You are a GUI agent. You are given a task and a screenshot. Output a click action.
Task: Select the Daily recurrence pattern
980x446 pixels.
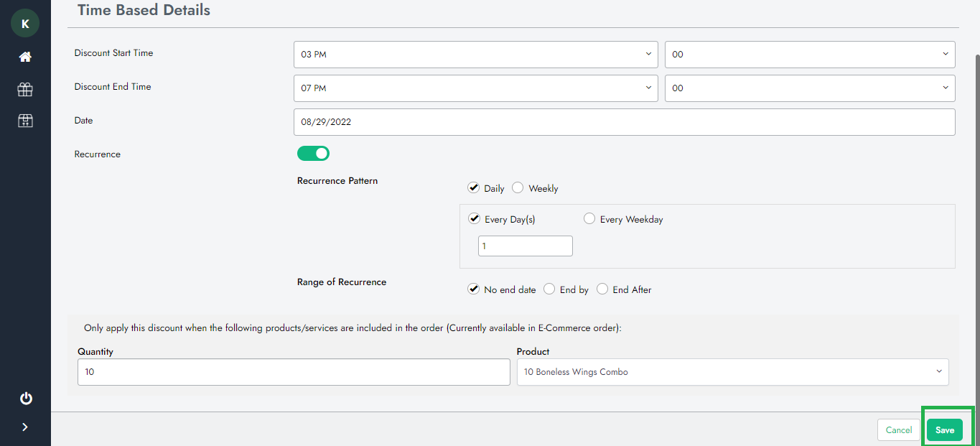(x=473, y=188)
